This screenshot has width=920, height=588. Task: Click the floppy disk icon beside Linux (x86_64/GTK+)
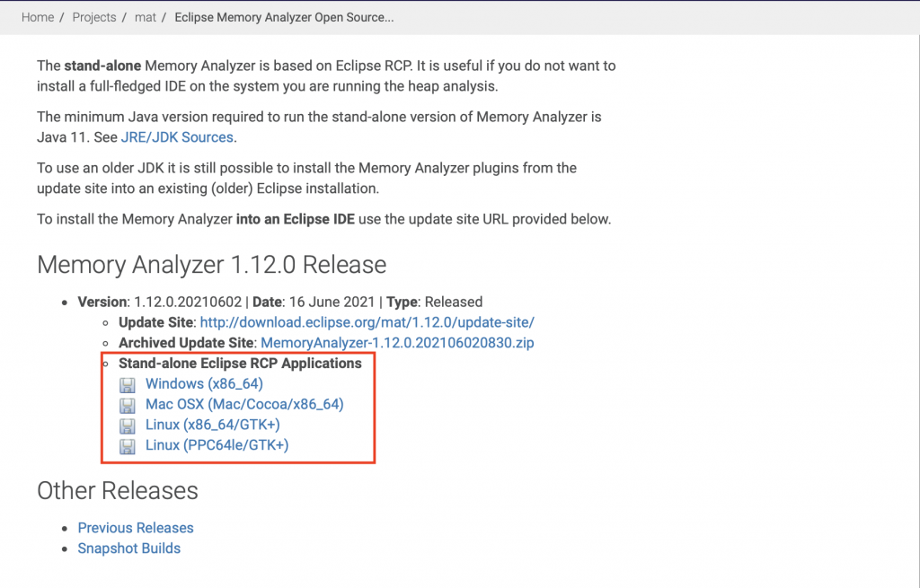tap(128, 426)
